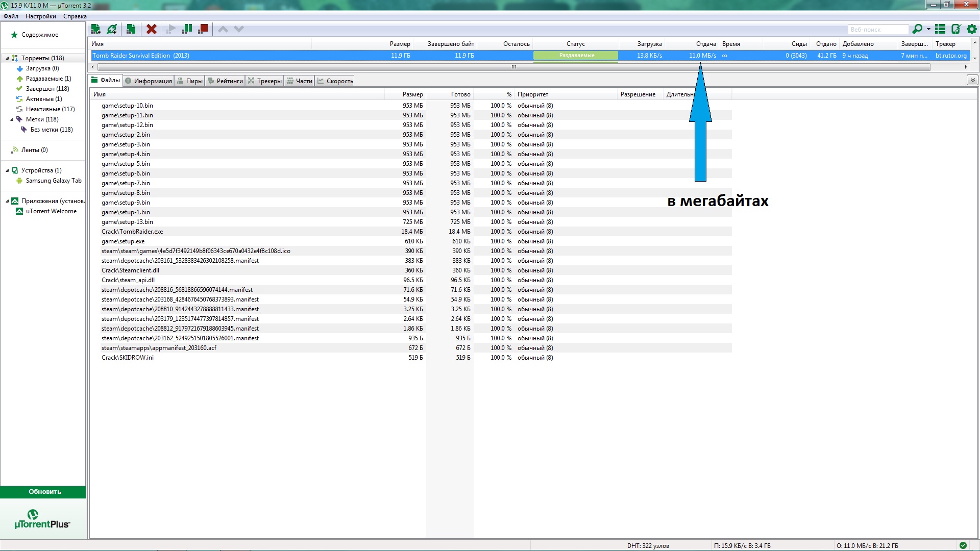Open the remote devices icon

coord(956,29)
